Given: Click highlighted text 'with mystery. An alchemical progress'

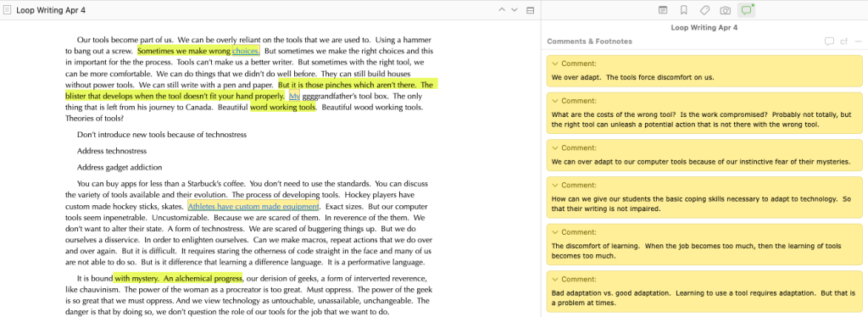Looking at the screenshot, I should click(x=178, y=278).
